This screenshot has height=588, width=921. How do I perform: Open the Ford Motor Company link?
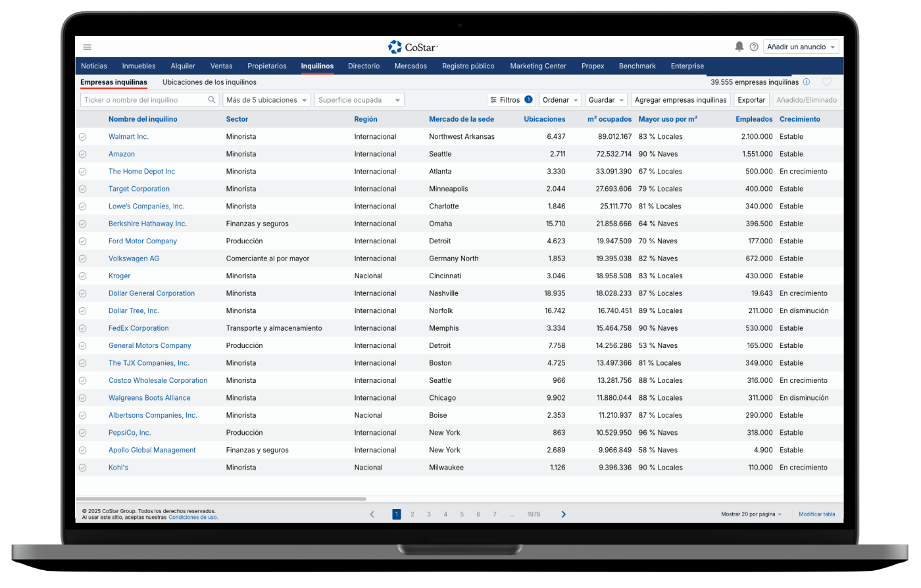pos(143,241)
